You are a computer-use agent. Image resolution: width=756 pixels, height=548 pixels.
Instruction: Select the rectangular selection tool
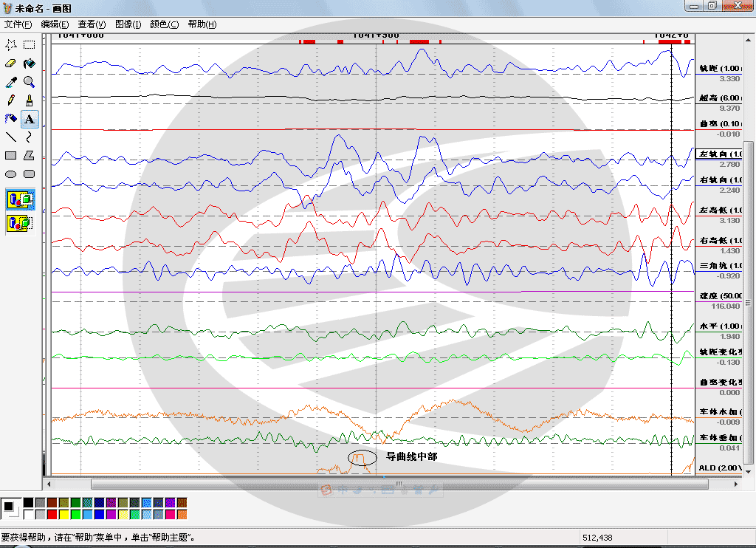click(x=30, y=45)
